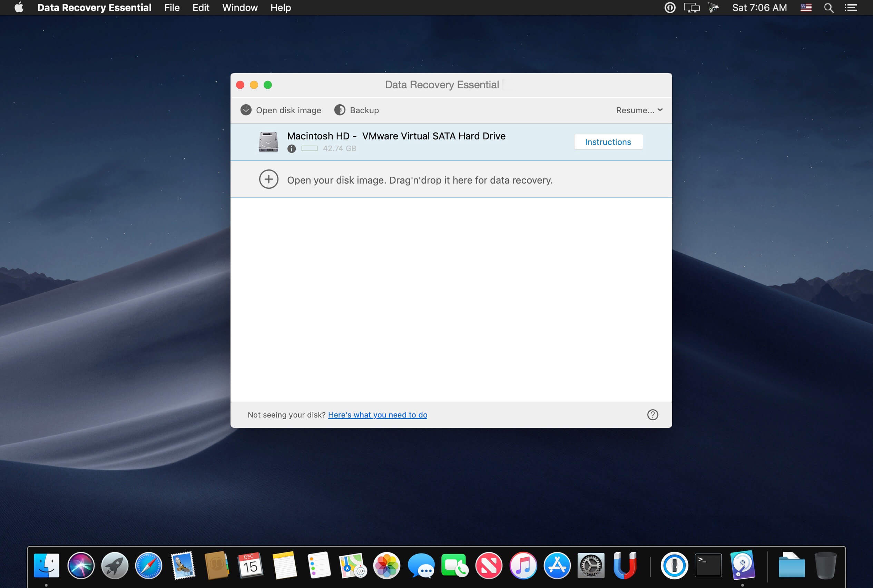The width and height of the screenshot is (873, 588).
Task: Open the Edit menu
Action: click(200, 8)
